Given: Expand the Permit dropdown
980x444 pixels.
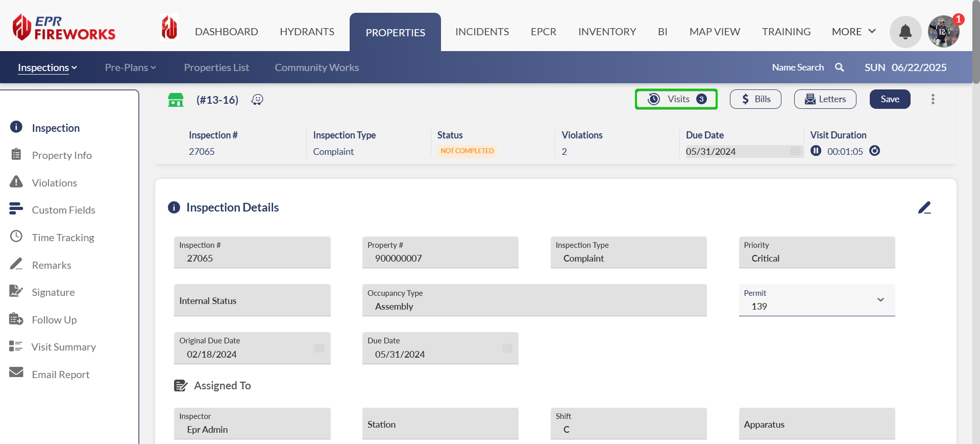Looking at the screenshot, I should [880, 300].
